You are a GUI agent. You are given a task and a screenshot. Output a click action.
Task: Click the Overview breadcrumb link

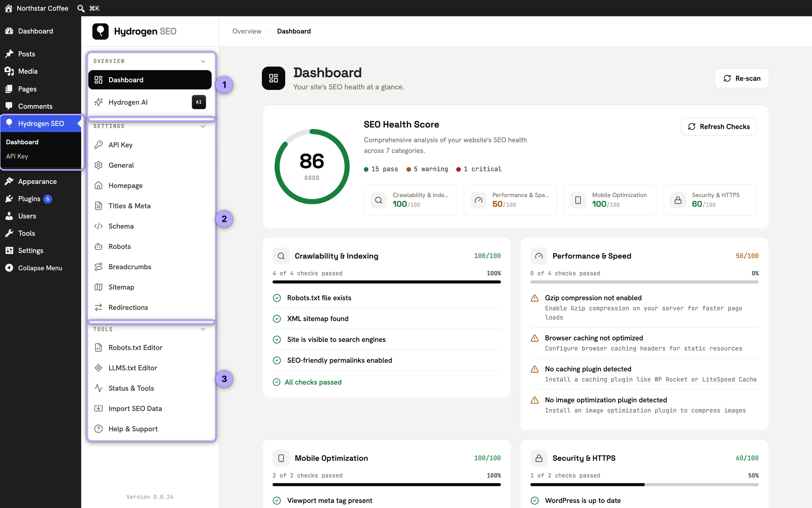tap(247, 31)
